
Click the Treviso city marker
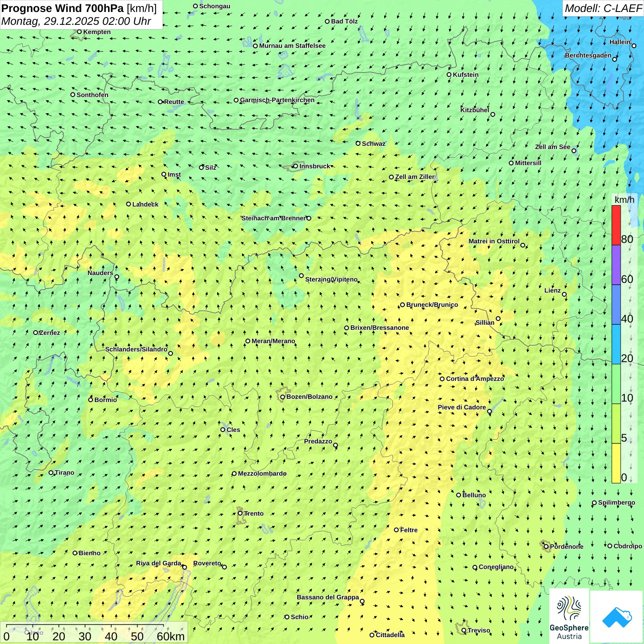tap(464, 631)
